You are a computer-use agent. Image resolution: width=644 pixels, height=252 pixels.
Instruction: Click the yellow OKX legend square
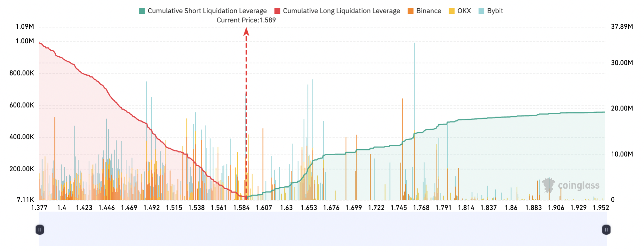pyautogui.click(x=452, y=11)
